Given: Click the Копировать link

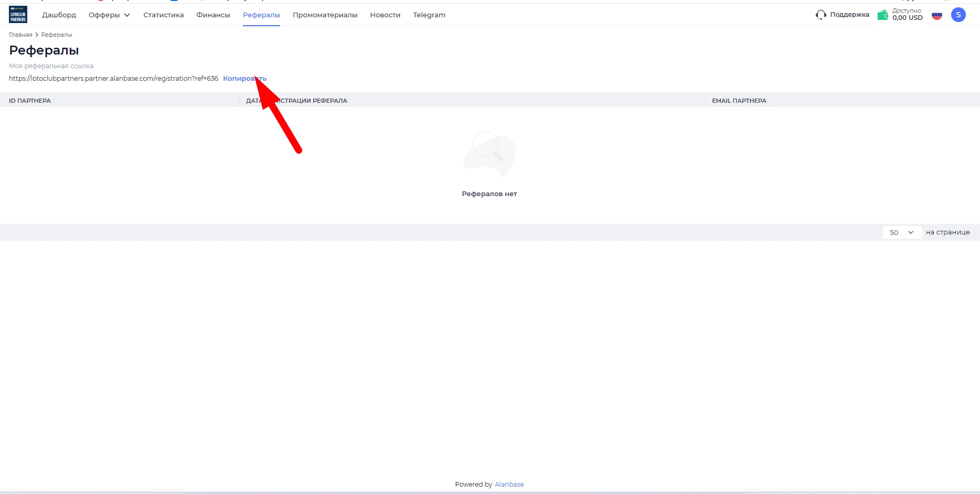Looking at the screenshot, I should pos(244,78).
